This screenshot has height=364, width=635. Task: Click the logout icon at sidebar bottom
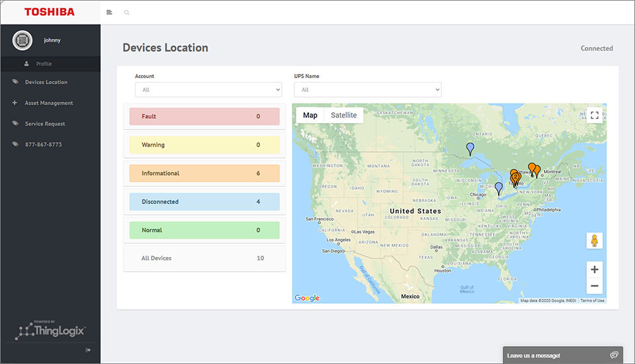(x=88, y=350)
